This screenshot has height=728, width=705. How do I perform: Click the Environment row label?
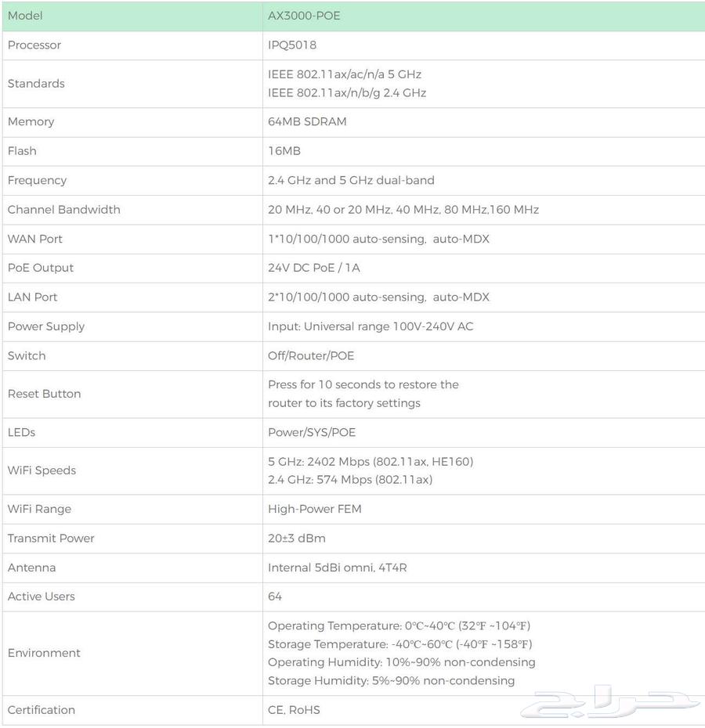click(45, 654)
